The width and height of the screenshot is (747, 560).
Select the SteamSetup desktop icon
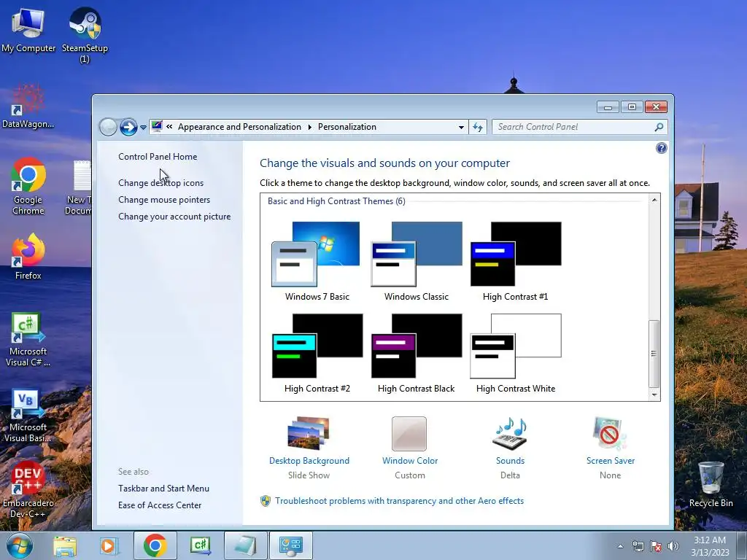click(85, 35)
